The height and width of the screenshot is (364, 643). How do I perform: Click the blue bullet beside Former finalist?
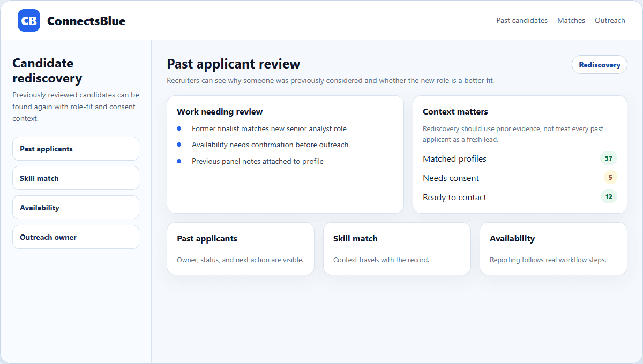(179, 128)
